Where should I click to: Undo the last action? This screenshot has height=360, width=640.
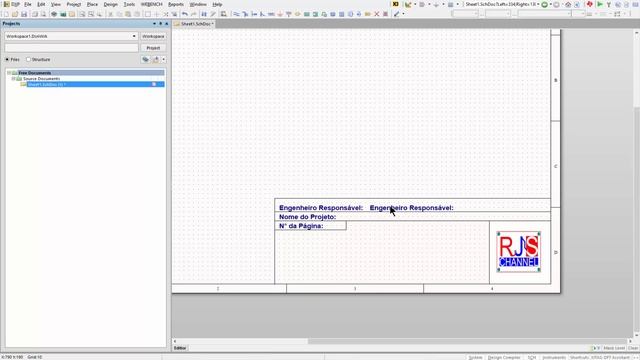[x=184, y=14]
